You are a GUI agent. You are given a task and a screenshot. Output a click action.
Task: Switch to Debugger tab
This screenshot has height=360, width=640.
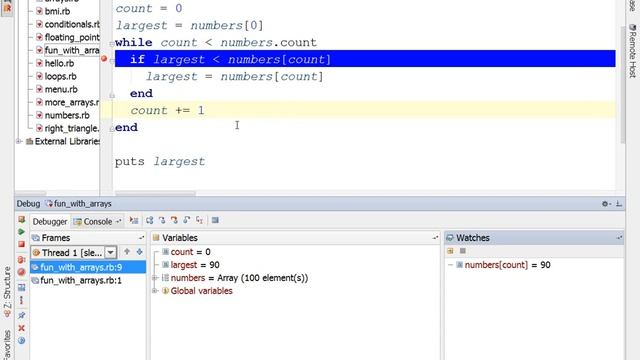click(50, 222)
